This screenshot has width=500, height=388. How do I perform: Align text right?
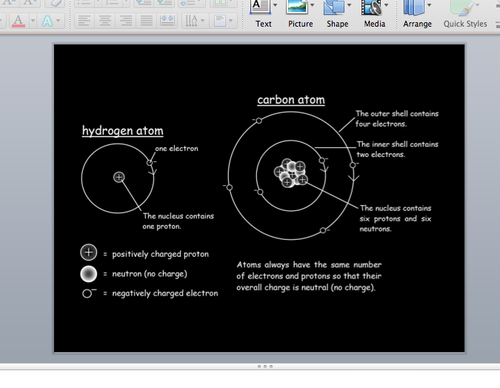point(126,21)
